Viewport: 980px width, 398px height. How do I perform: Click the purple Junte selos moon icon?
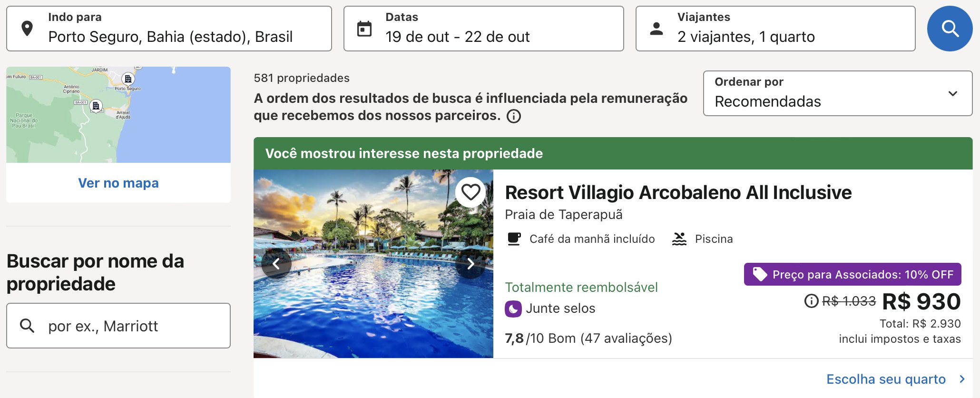pyautogui.click(x=513, y=309)
